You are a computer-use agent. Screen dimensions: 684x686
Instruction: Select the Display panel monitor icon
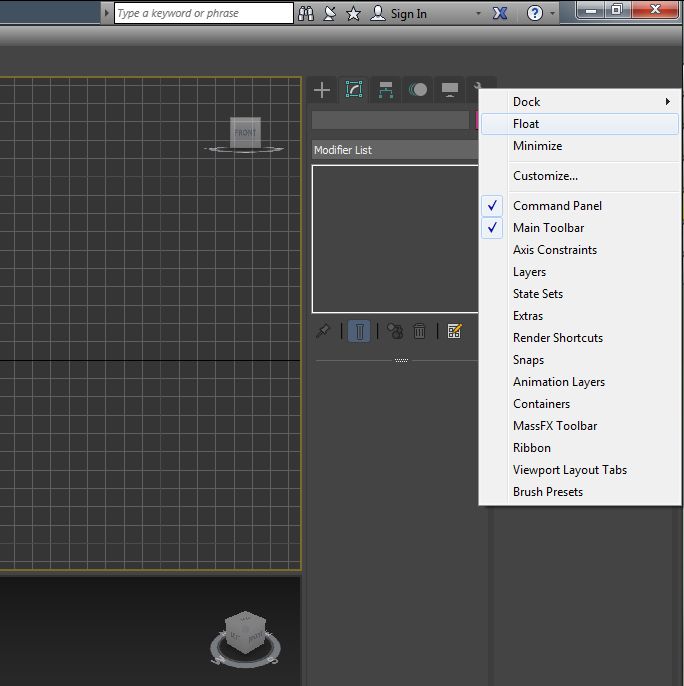pos(450,90)
